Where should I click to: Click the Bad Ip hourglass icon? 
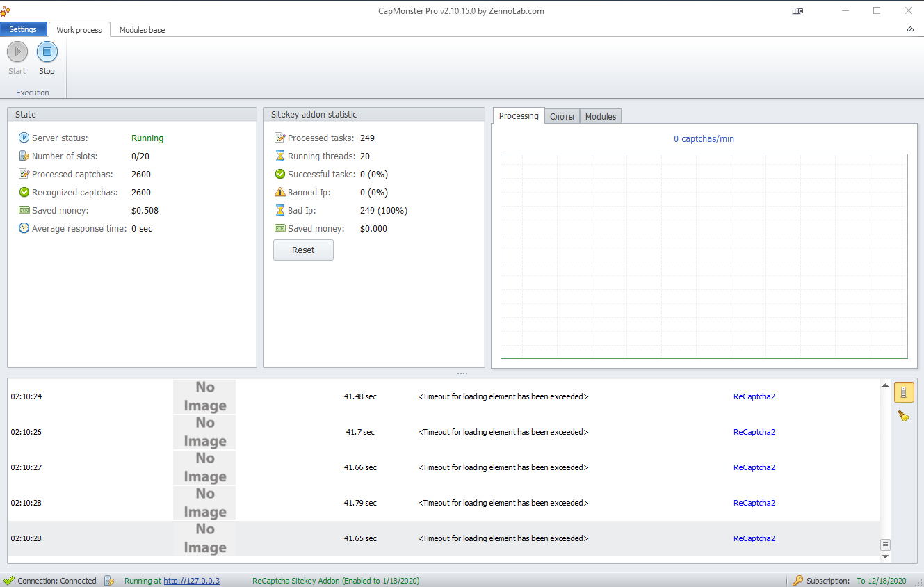tap(279, 210)
